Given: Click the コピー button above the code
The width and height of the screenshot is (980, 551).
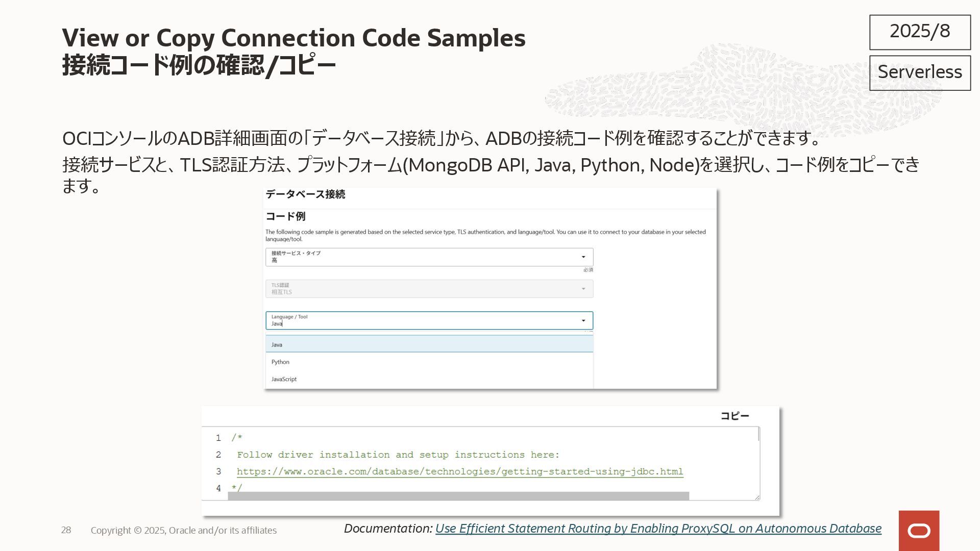Looking at the screenshot, I should pyautogui.click(x=734, y=416).
